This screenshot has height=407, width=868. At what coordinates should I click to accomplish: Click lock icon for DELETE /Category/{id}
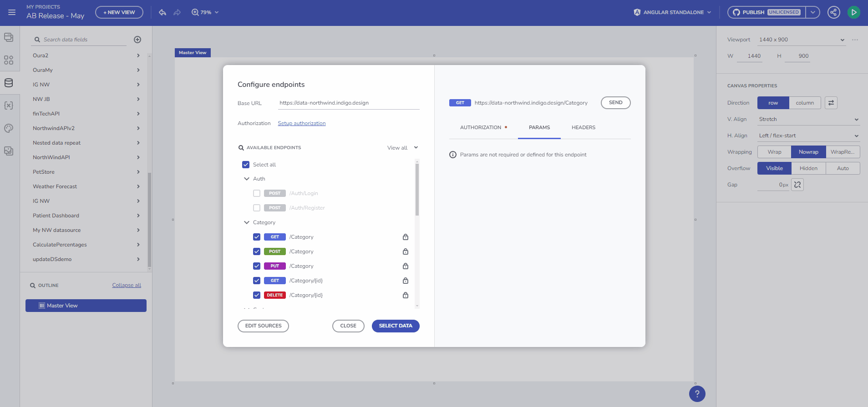pyautogui.click(x=406, y=295)
